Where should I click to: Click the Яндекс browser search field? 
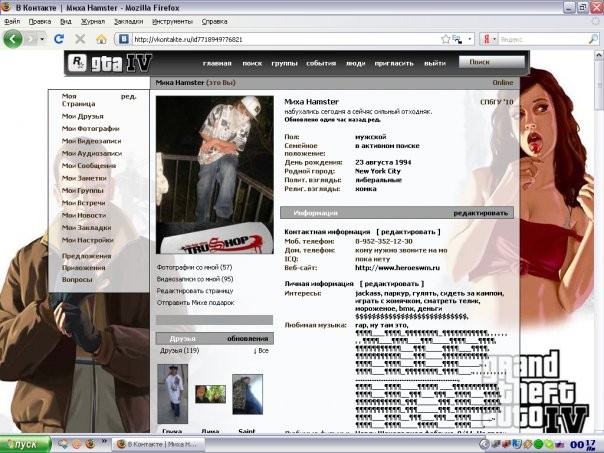click(542, 39)
